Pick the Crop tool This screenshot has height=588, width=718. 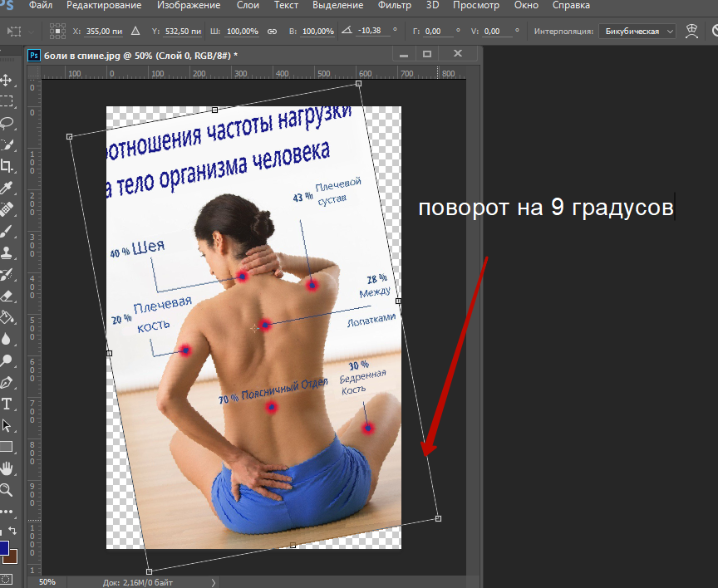[x=7, y=166]
